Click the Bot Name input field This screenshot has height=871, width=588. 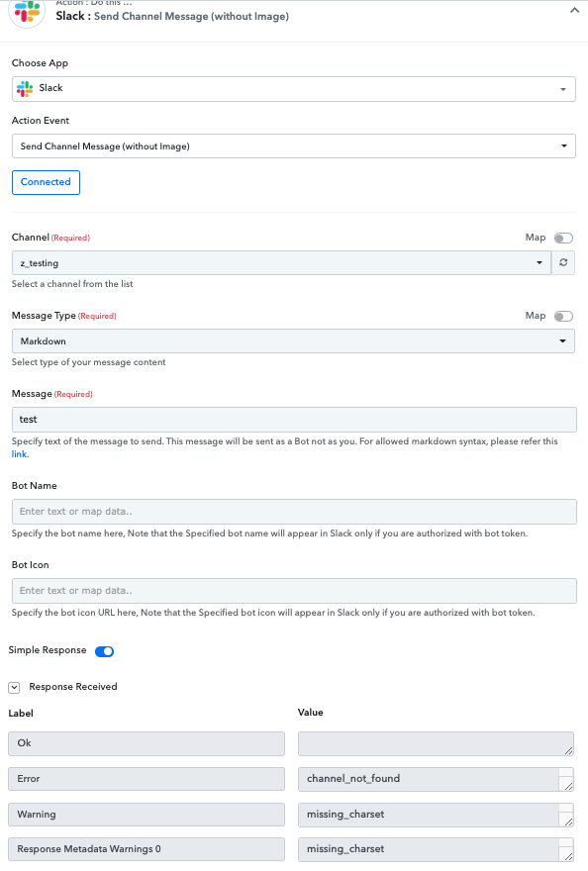point(294,512)
